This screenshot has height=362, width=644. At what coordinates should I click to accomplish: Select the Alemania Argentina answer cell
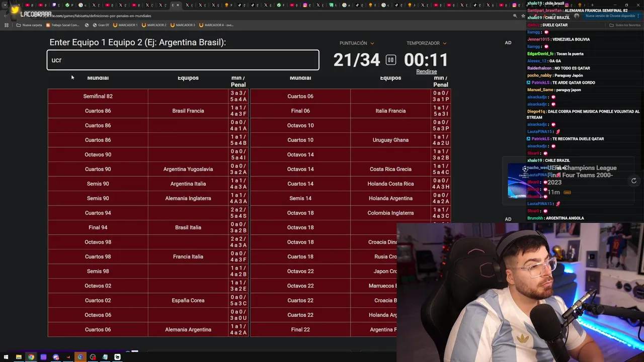(188, 329)
